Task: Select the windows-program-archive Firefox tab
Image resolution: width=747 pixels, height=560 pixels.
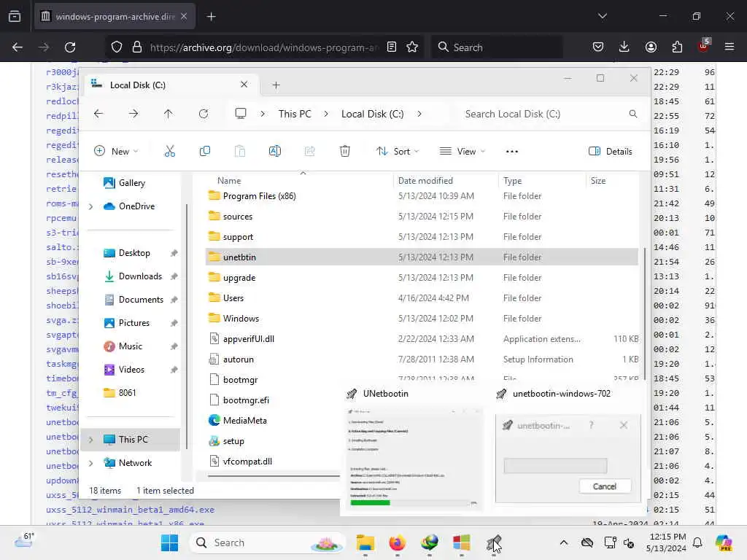Action: coord(115,17)
